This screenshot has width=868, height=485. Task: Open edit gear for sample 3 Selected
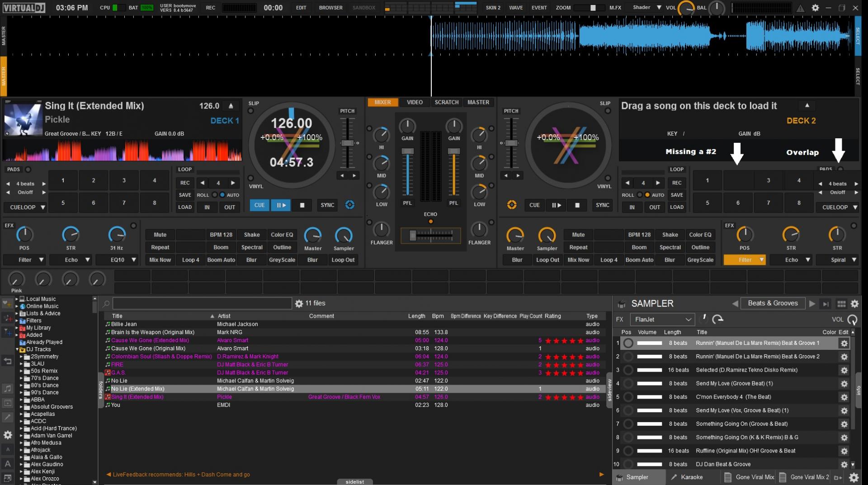844,370
